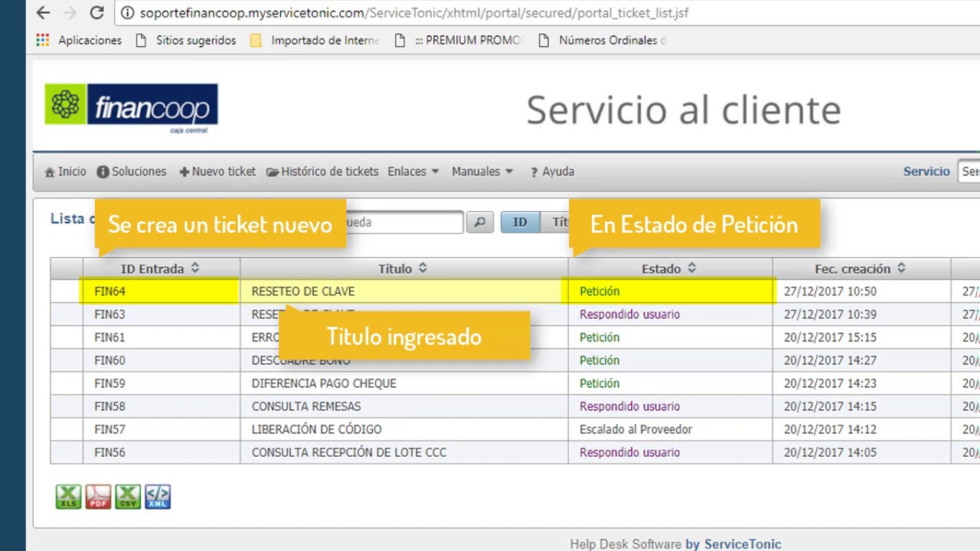Open the Números Ordinales bookmark

tap(602, 41)
